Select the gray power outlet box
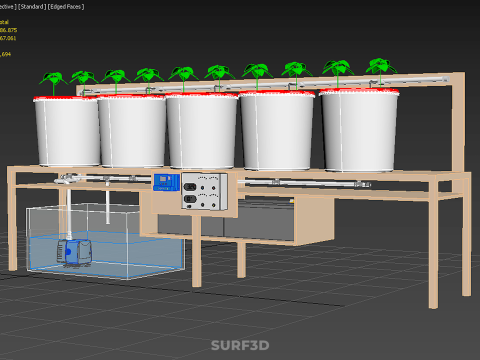This screenshot has height=360, width=480. (x=204, y=192)
